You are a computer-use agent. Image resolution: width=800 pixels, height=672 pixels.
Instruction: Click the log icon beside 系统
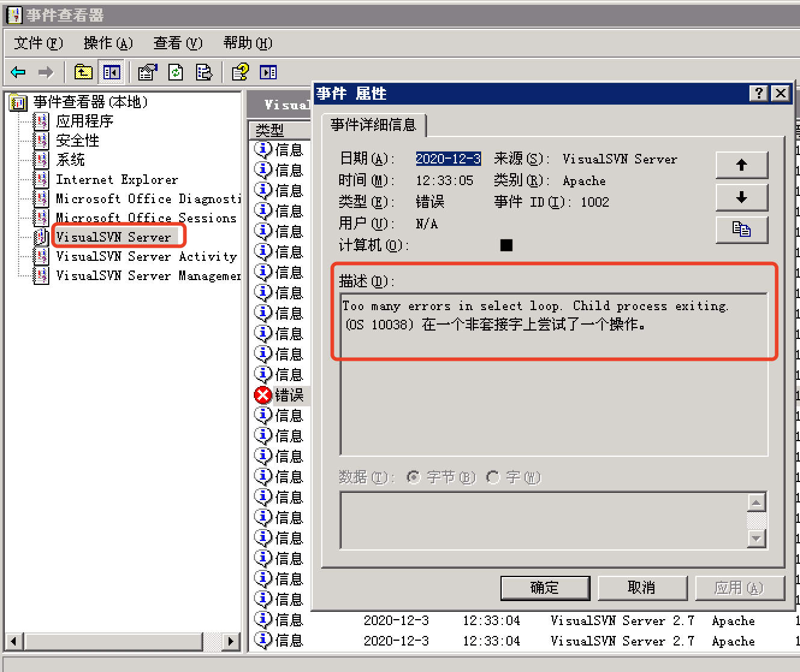click(42, 160)
